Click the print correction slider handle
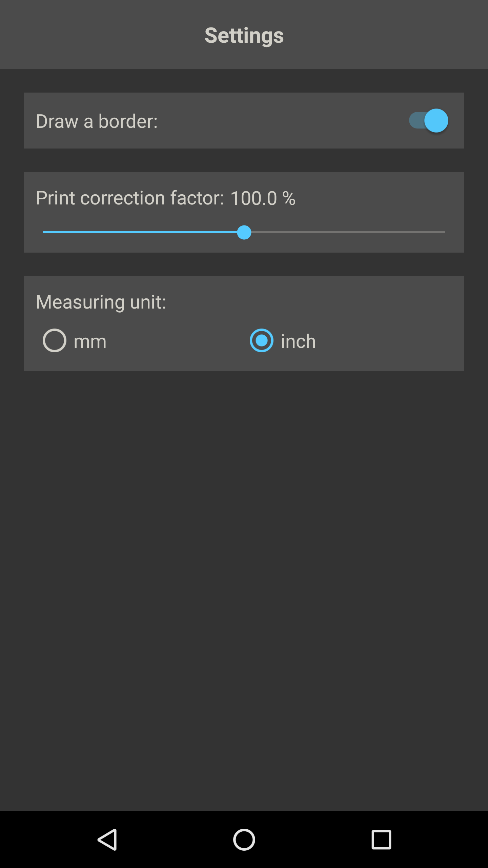This screenshot has height=868, width=488. point(244,232)
